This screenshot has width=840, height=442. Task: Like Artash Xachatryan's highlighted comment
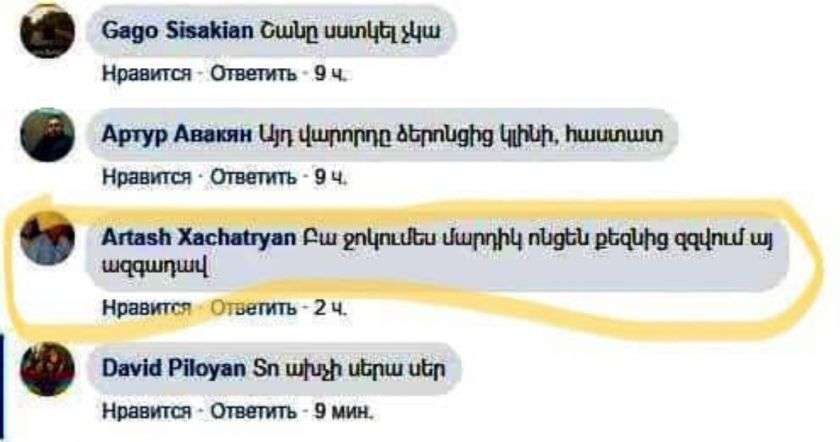(146, 308)
